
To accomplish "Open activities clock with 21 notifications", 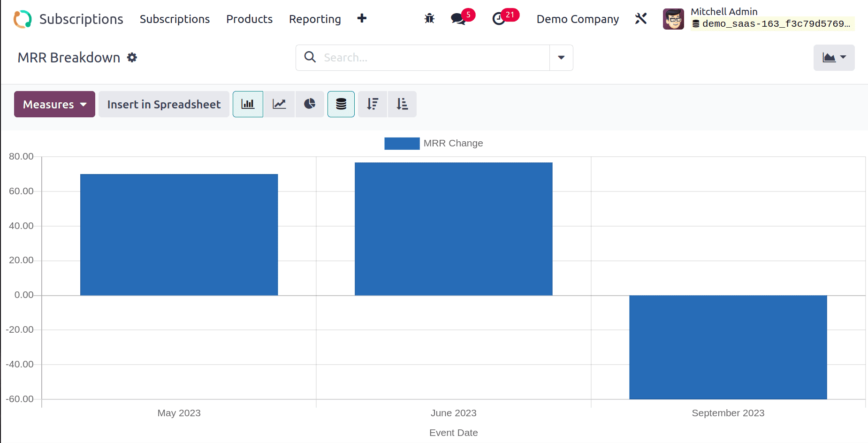I will [499, 19].
